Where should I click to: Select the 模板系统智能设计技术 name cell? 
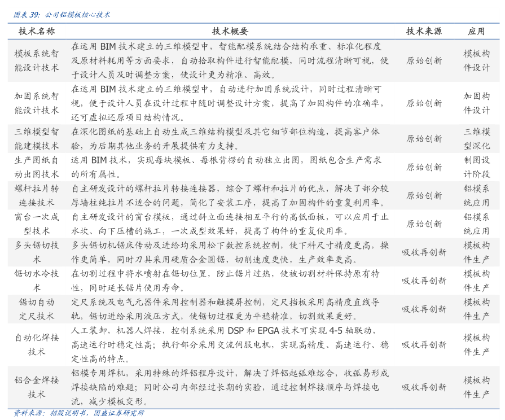point(37,60)
